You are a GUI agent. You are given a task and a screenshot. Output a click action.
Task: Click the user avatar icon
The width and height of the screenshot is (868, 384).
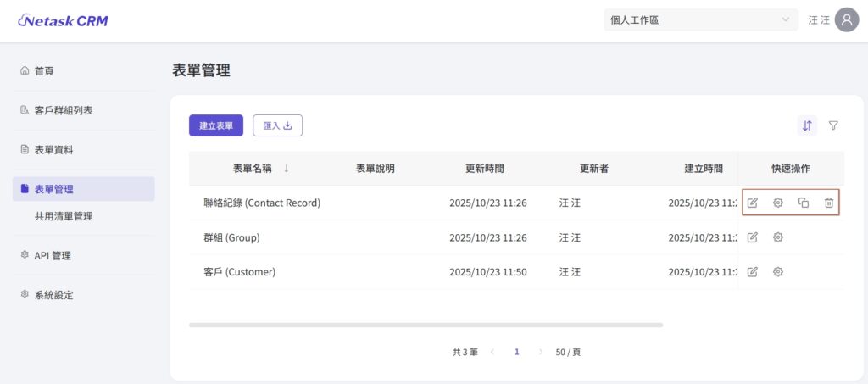pos(847,20)
